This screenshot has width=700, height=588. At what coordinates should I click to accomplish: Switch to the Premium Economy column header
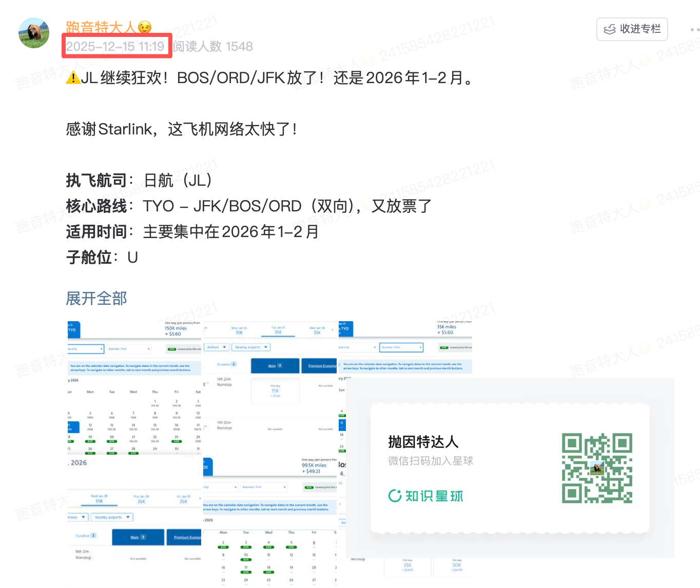coord(320,365)
